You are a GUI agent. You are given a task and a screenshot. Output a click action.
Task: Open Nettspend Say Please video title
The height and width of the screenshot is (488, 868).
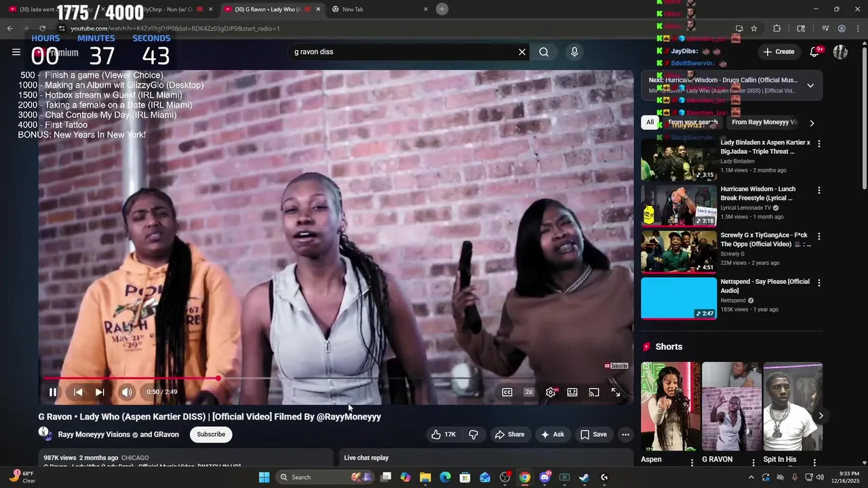(765, 286)
